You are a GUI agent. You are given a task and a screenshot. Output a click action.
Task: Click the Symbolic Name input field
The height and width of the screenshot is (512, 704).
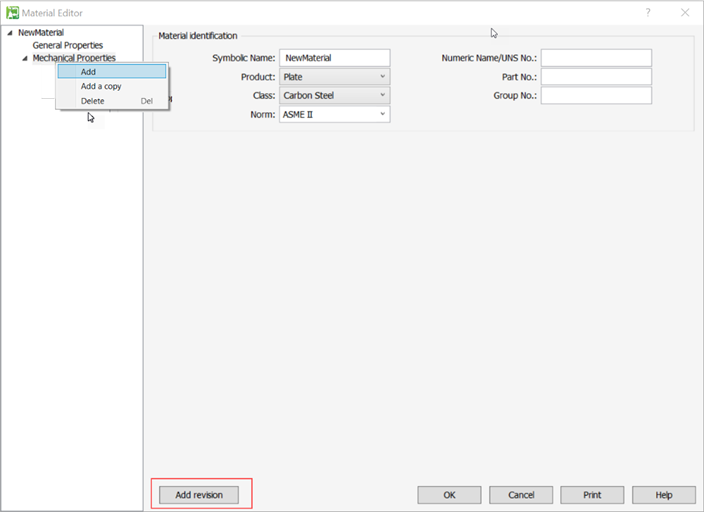pyautogui.click(x=334, y=58)
